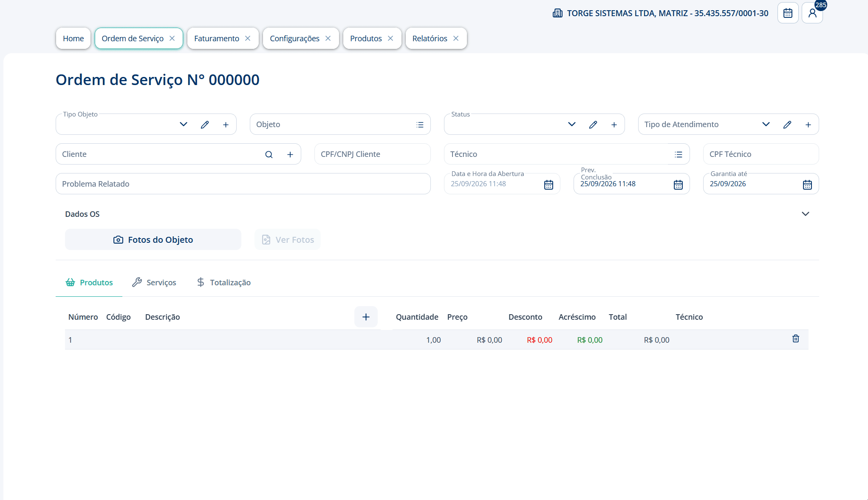
Task: Click the quantity value 1,00 in row 1
Action: [433, 340]
